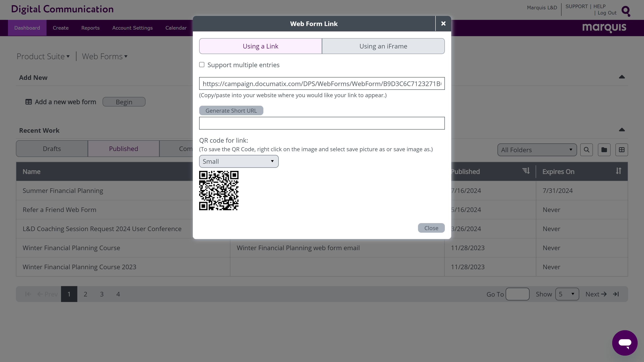
Task: Open the All Folders dropdown
Action: [537, 150]
